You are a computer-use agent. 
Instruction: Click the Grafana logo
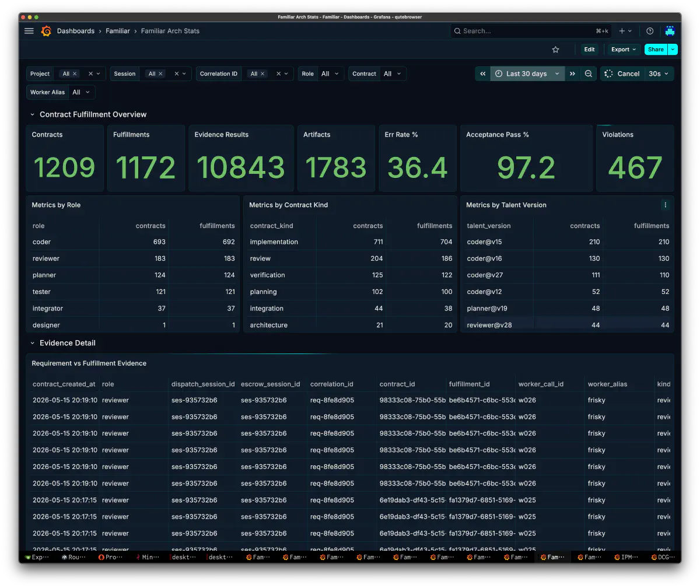(x=46, y=31)
